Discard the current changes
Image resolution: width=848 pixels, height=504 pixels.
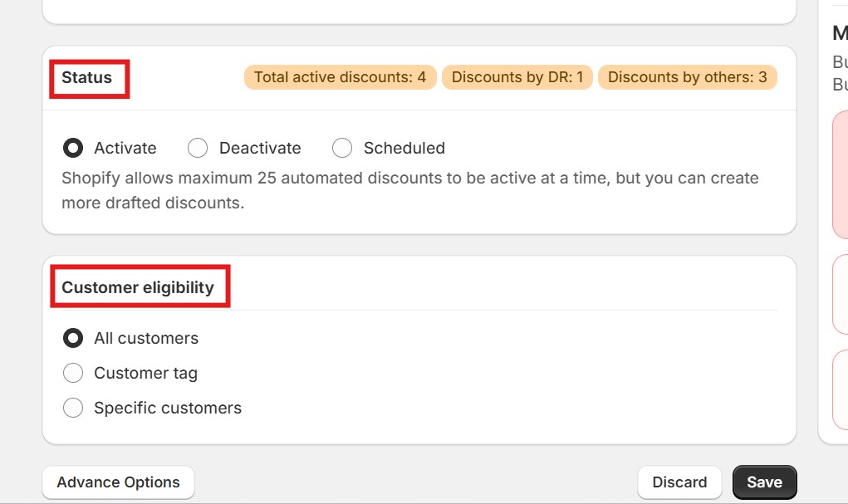coord(679,482)
